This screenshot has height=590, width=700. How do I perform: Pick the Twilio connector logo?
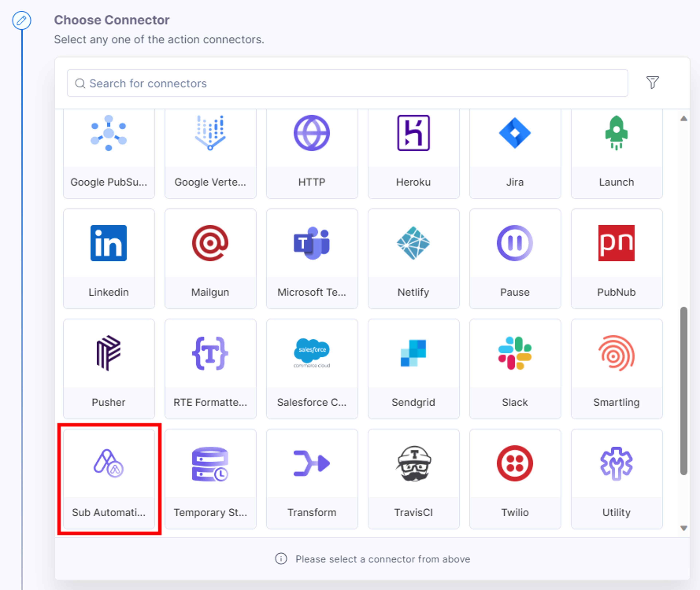pos(515,463)
